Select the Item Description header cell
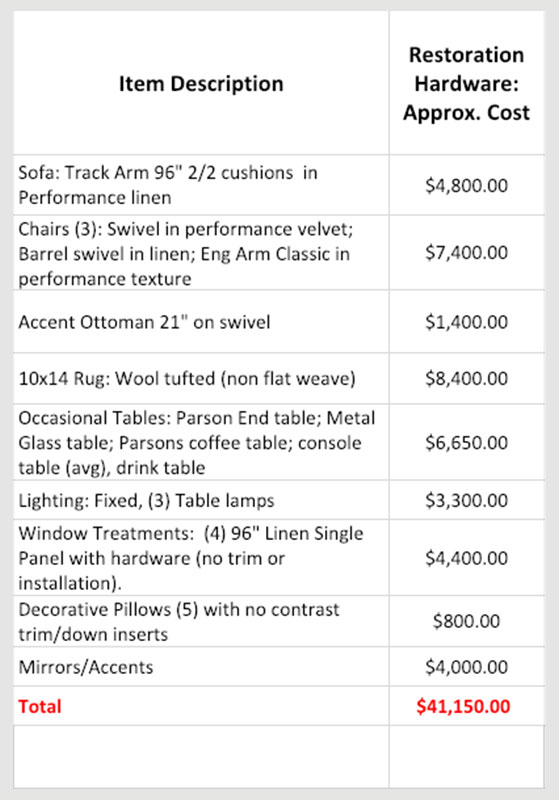559x800 pixels. coord(201,83)
